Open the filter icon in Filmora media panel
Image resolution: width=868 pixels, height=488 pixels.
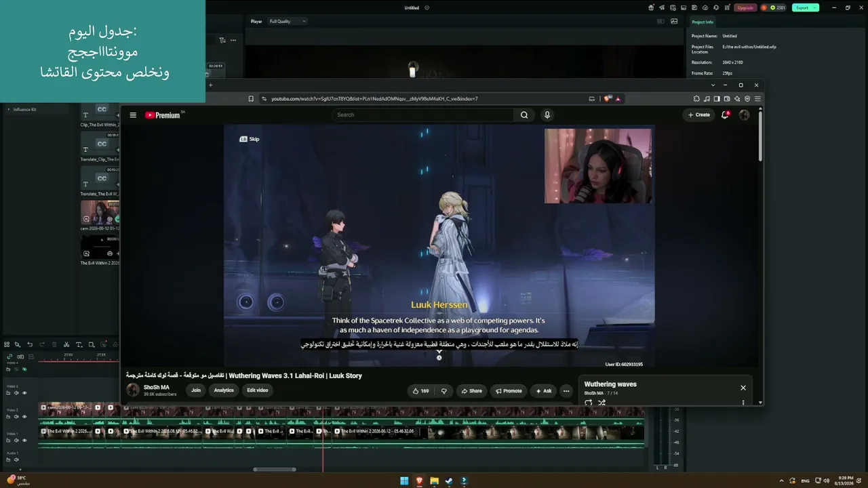coord(222,40)
